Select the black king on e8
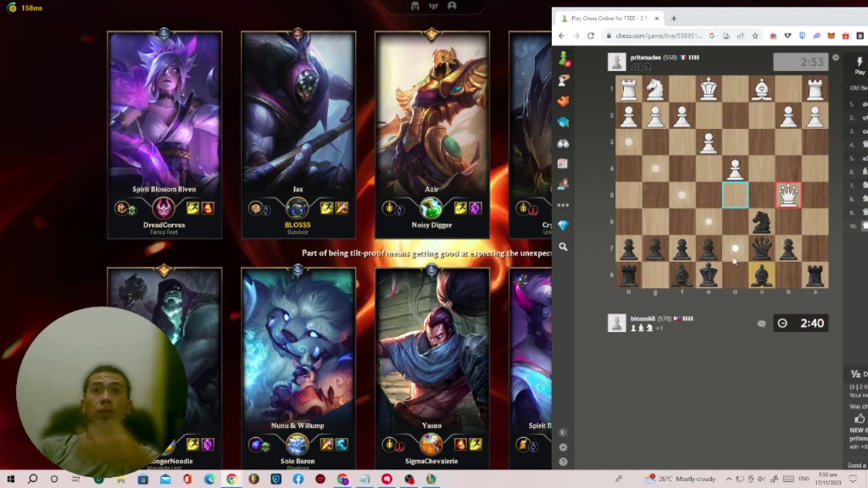 point(709,275)
